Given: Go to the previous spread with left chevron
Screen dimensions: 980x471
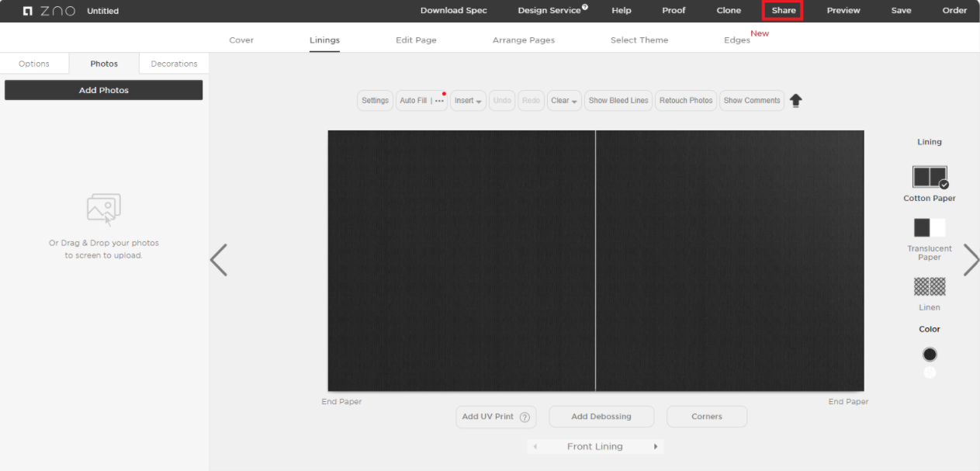Looking at the screenshot, I should [219, 260].
